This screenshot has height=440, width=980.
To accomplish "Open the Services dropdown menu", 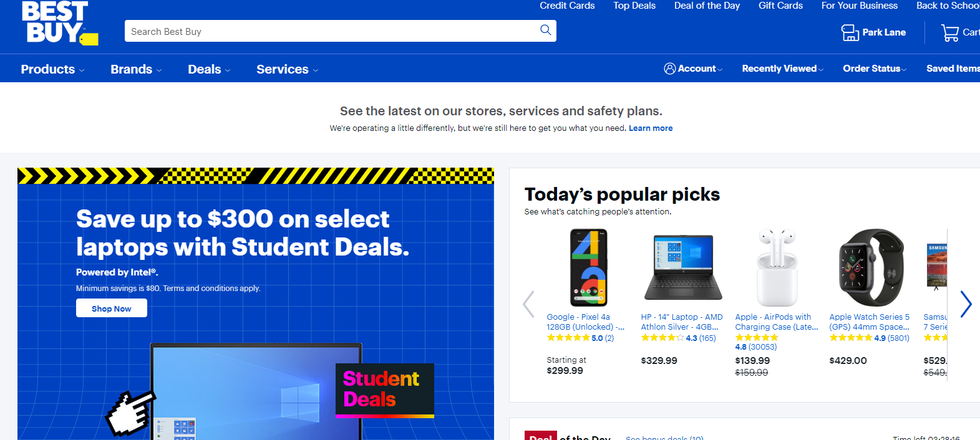I will pyautogui.click(x=287, y=69).
